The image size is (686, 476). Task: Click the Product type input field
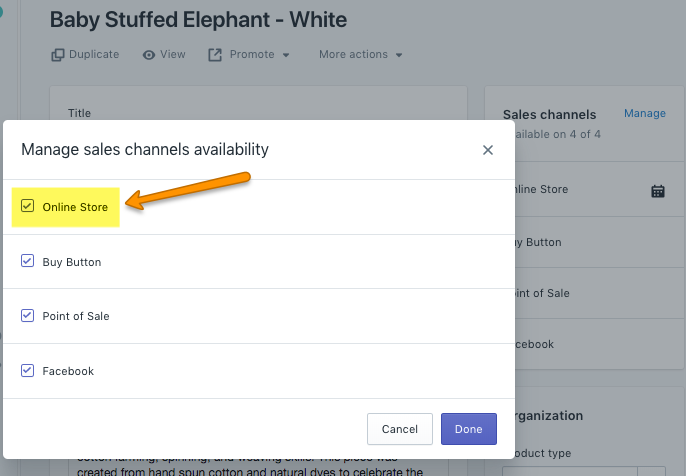[x=584, y=471]
